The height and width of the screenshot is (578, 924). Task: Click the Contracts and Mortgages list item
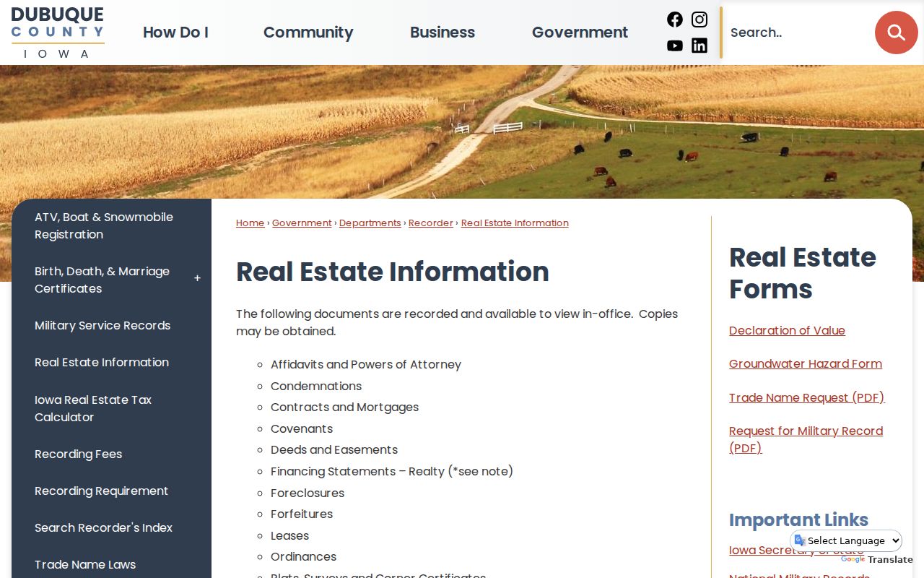344,407
